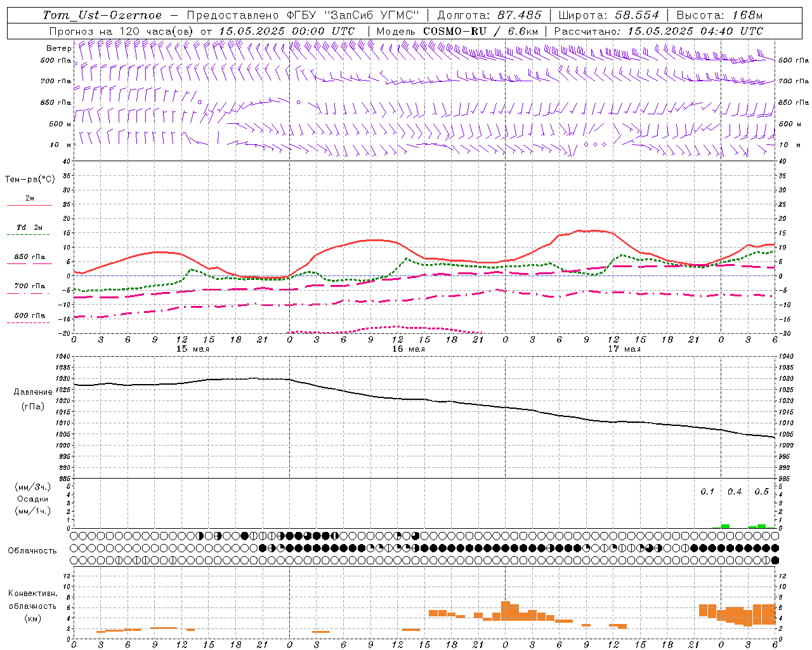Image resolution: width=812 pixels, height=650 pixels.
Task: Click the elevation text Высота: 168м
Action: pos(719,15)
